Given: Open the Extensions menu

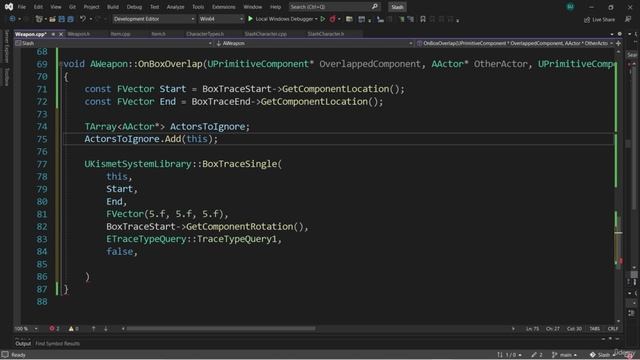Looking at the screenshot, I should coord(224,7).
